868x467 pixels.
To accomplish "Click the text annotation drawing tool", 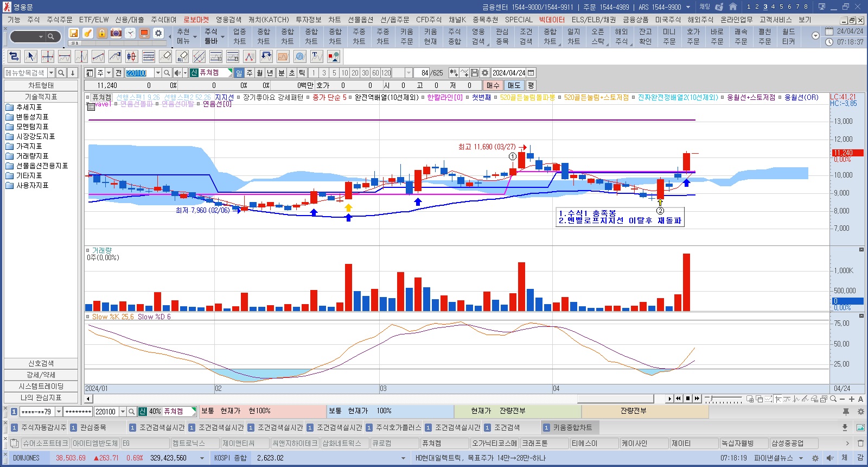I will [x=317, y=56].
